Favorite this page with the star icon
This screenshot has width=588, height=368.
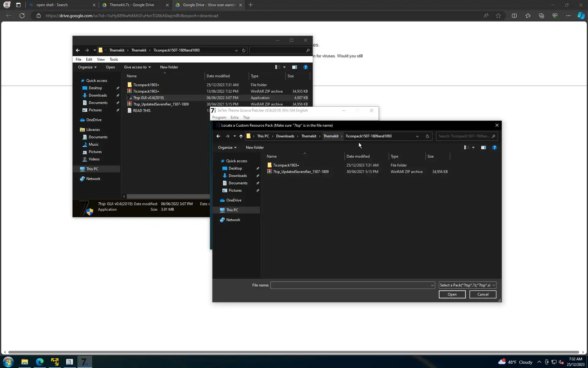(x=498, y=16)
